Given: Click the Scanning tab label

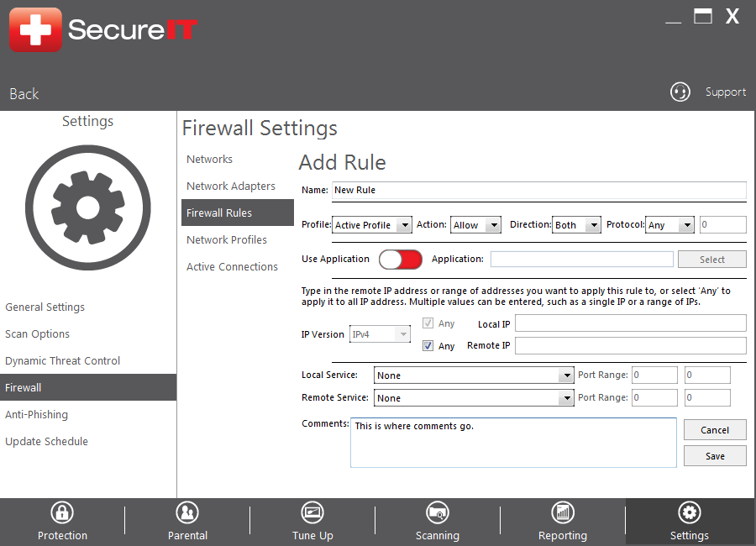Looking at the screenshot, I should [438, 535].
